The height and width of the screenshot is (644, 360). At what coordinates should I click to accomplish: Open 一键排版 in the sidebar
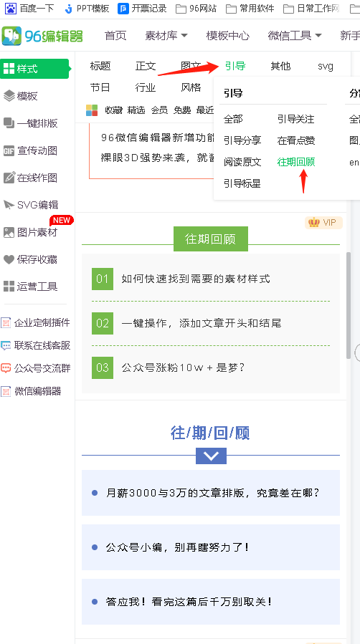30,123
